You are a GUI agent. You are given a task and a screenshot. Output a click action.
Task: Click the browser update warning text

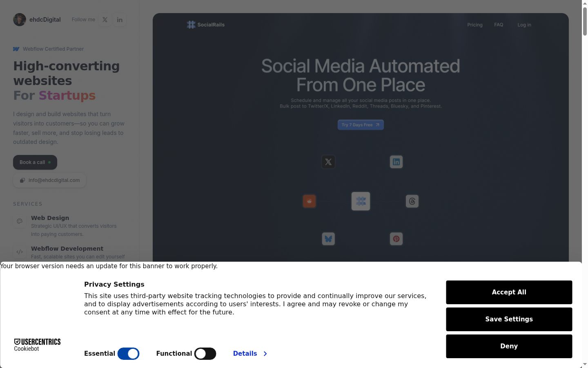tap(109, 266)
